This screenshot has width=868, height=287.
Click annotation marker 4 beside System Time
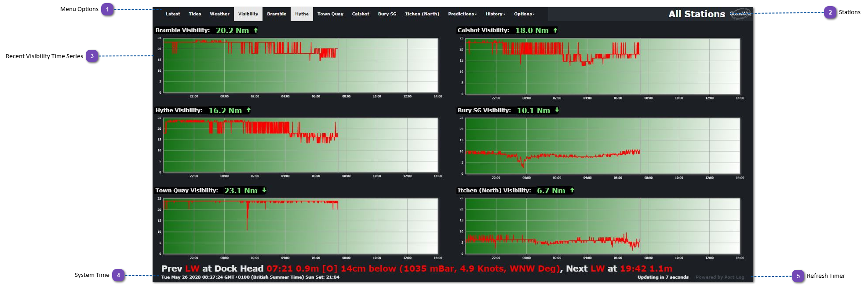118,275
